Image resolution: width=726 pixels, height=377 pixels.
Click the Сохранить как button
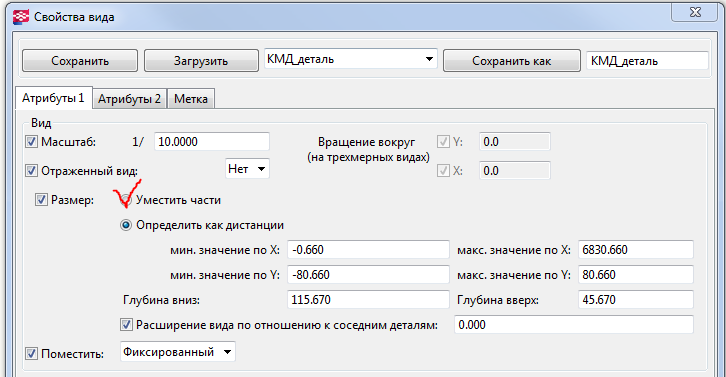pyautogui.click(x=512, y=61)
